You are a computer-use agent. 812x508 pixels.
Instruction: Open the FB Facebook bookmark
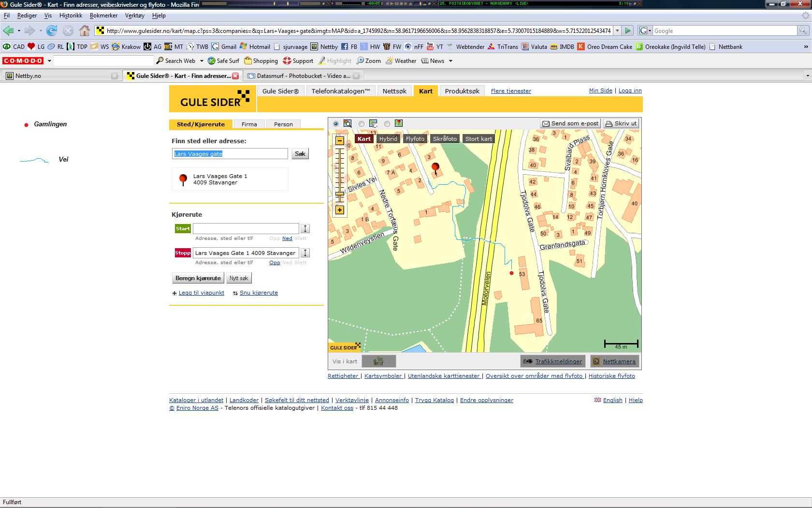pos(349,47)
